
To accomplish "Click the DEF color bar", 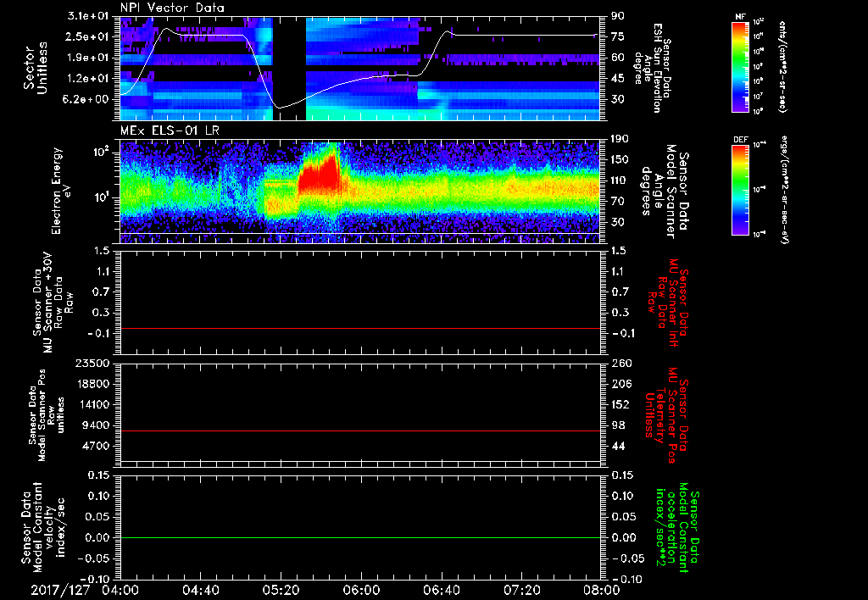I will (x=740, y=190).
